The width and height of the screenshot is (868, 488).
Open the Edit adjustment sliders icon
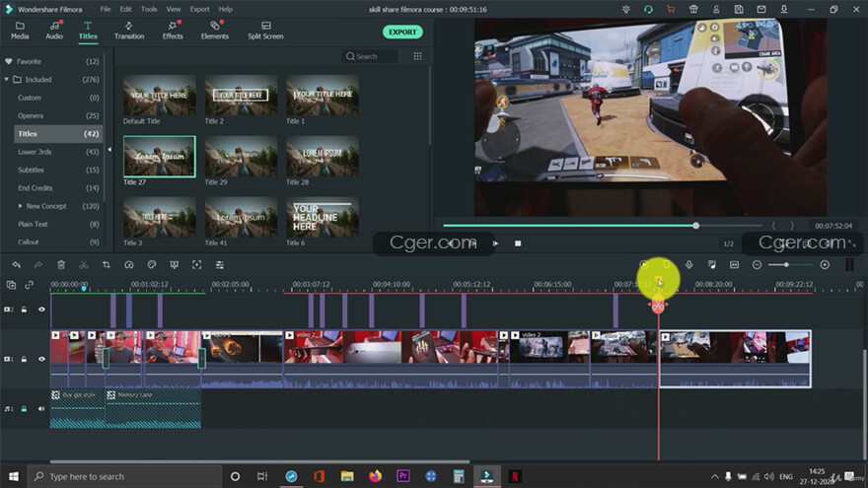pos(220,265)
